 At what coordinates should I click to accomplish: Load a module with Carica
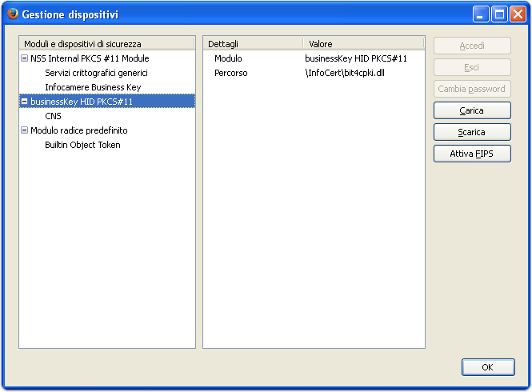[x=472, y=110]
